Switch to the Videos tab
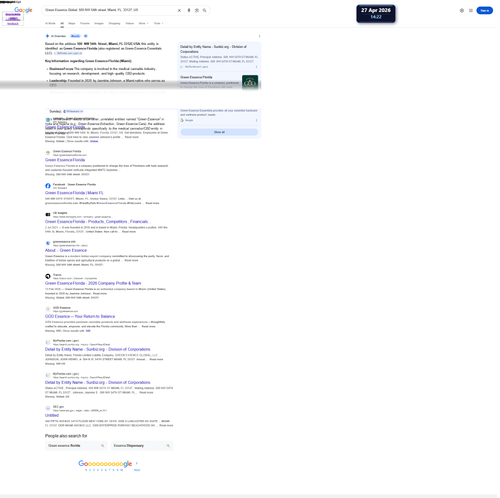This screenshot has height=498, width=500. [130, 23]
